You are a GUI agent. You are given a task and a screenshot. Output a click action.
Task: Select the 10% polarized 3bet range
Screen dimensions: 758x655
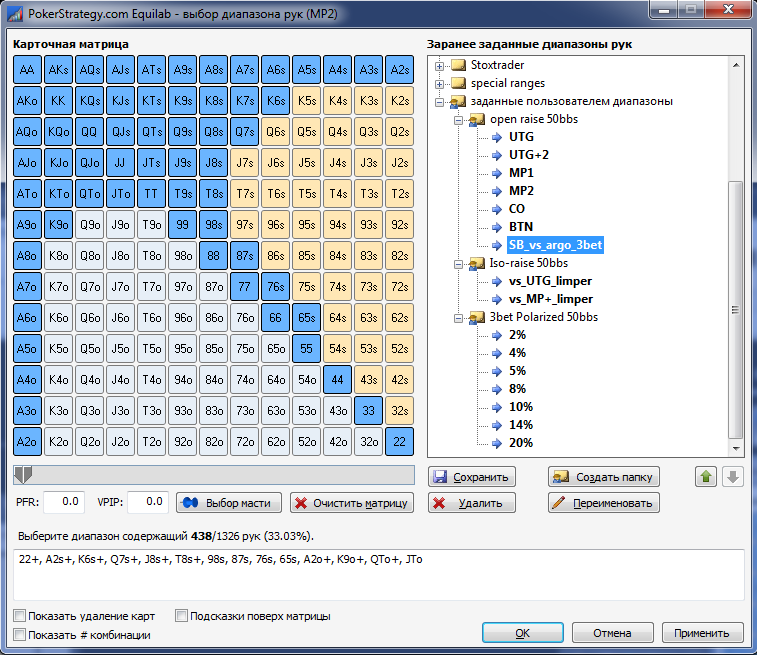[x=520, y=407]
